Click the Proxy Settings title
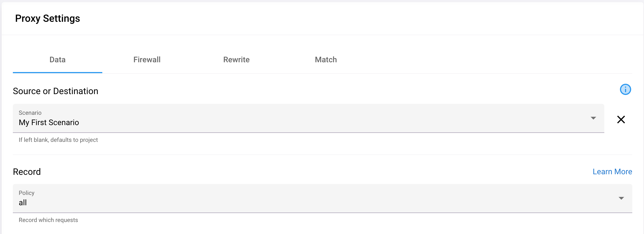 (x=48, y=18)
